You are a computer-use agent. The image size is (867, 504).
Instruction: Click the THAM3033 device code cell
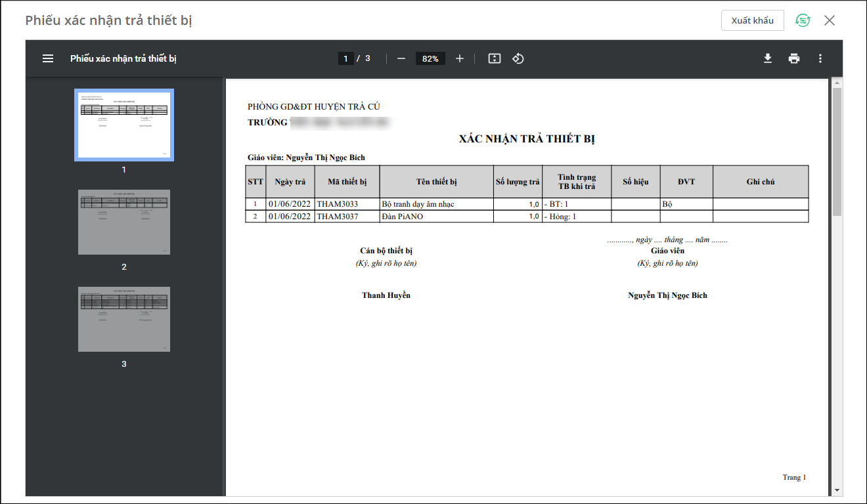347,204
